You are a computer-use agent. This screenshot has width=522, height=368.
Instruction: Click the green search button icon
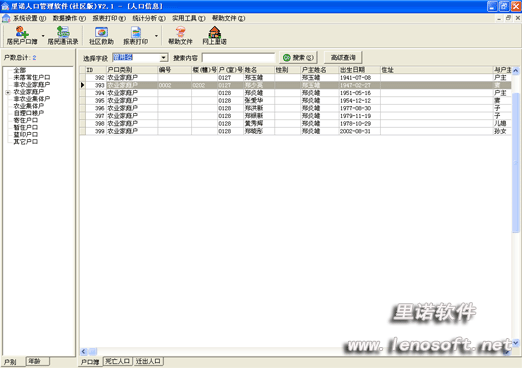click(287, 58)
